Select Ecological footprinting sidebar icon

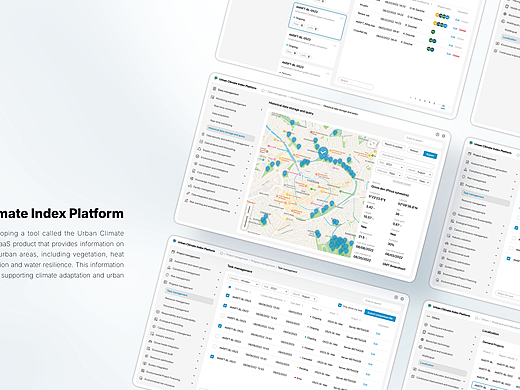pyautogui.click(x=156, y=319)
